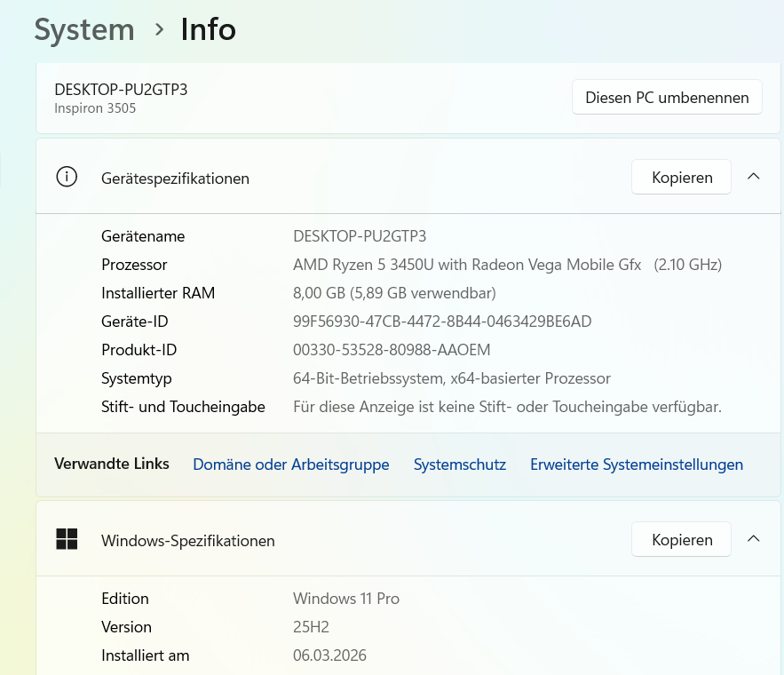Select the 64-Bit-Betriebssystem Systemtyp value
784x675 pixels.
[x=452, y=378]
